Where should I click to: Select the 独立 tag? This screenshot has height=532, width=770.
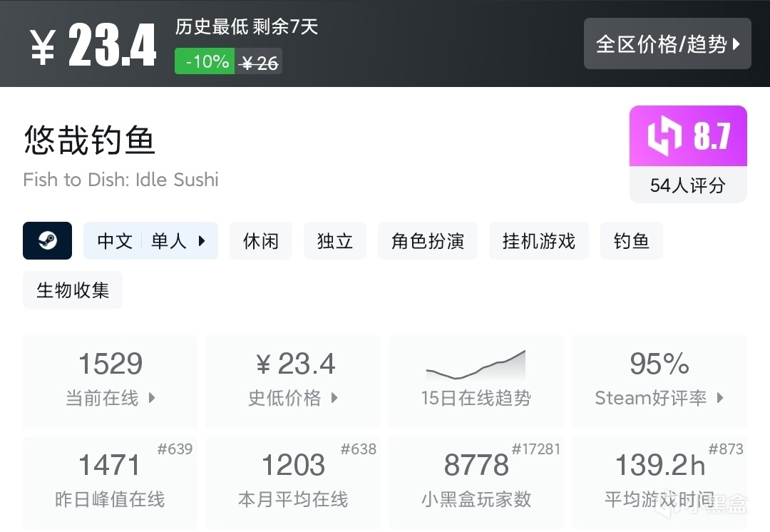335,241
